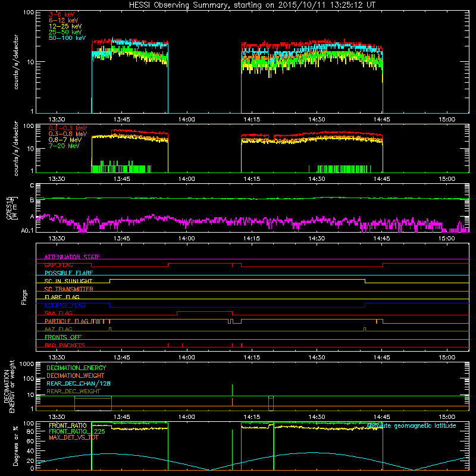Click the 7-20 MeV legend label
Screen dimensions: 476x476
coord(64,146)
